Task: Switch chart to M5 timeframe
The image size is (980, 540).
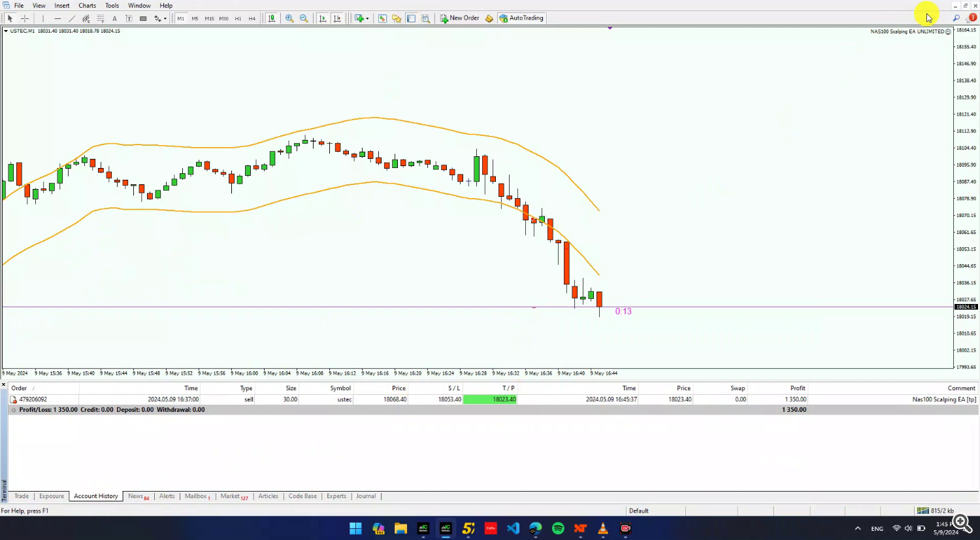Action: pos(195,18)
